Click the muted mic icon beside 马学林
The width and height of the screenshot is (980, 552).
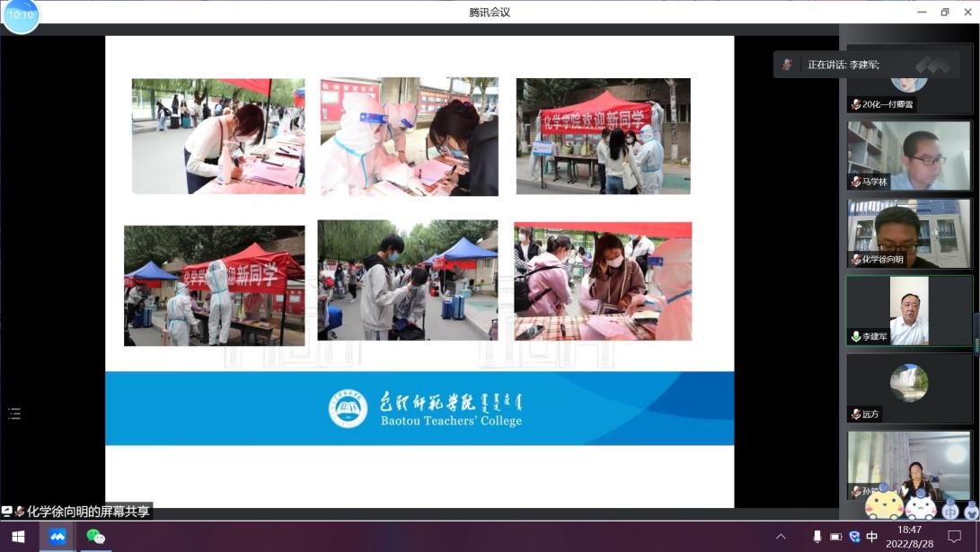[856, 182]
